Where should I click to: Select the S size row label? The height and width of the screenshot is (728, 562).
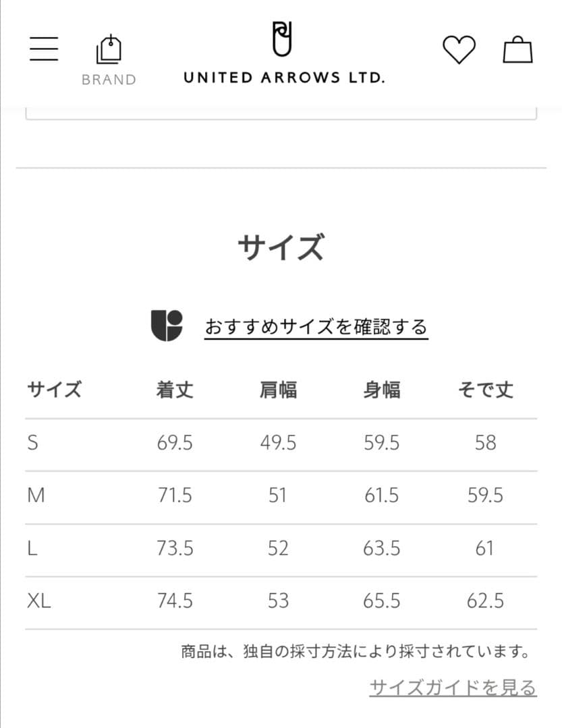tap(33, 443)
